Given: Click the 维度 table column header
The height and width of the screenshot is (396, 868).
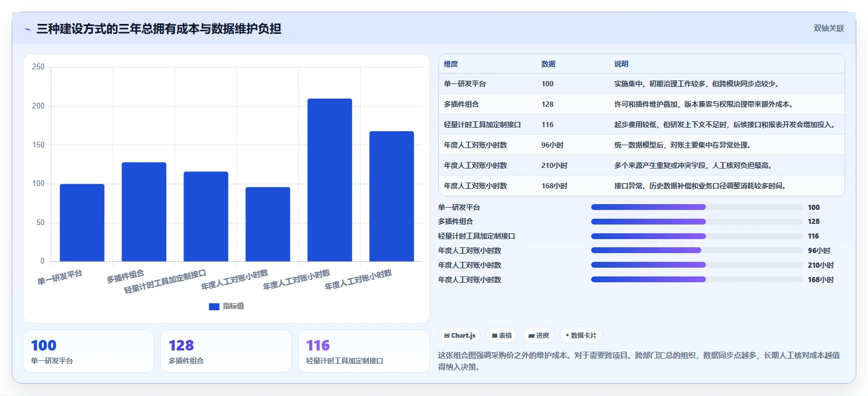Looking at the screenshot, I should pyautogui.click(x=451, y=64).
